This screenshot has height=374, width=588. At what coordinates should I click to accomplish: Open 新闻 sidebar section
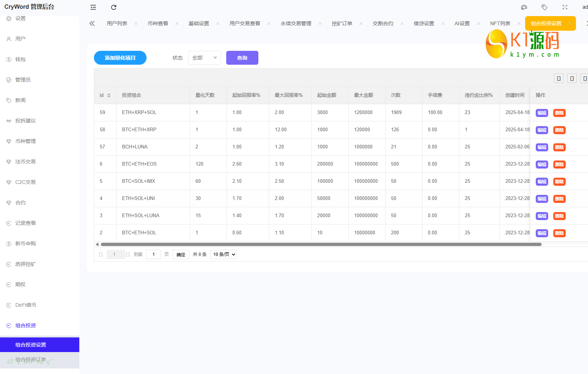(39, 100)
